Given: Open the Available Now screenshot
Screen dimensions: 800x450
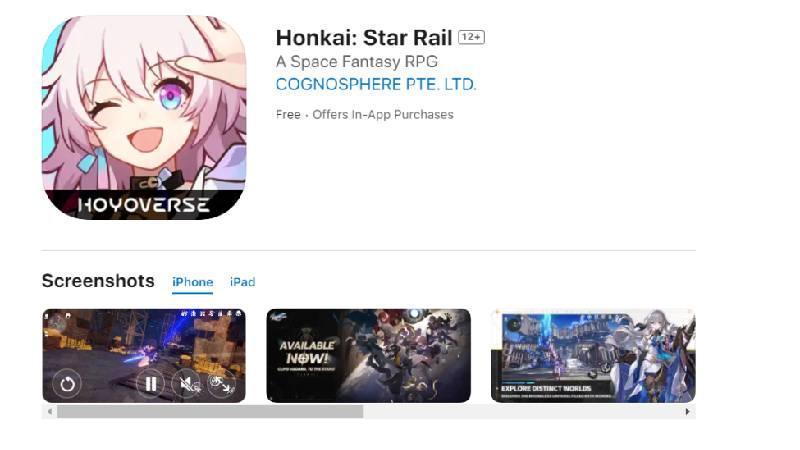Looking at the screenshot, I should 368,356.
